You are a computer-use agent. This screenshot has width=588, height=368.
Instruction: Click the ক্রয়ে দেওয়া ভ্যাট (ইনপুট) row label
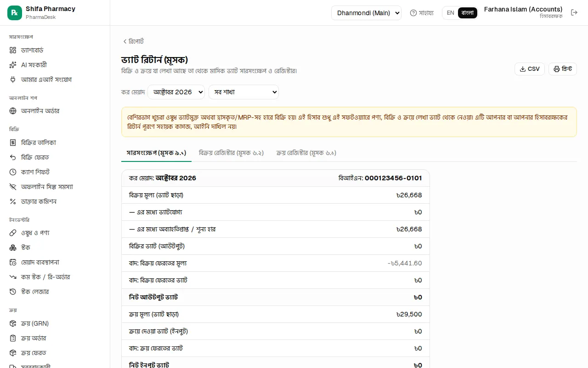(158, 331)
